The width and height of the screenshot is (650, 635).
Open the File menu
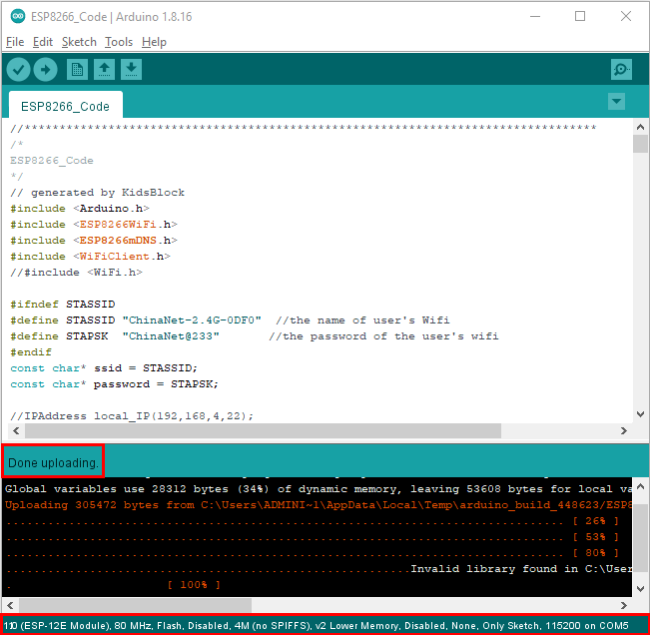click(x=15, y=42)
